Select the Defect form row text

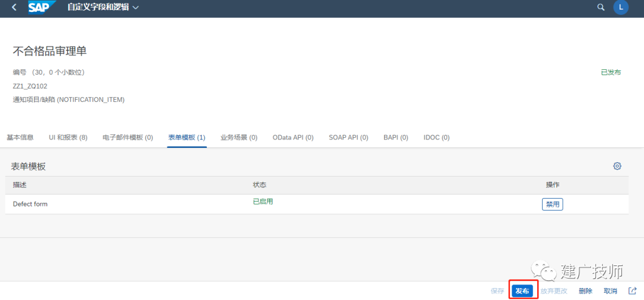[30, 204]
